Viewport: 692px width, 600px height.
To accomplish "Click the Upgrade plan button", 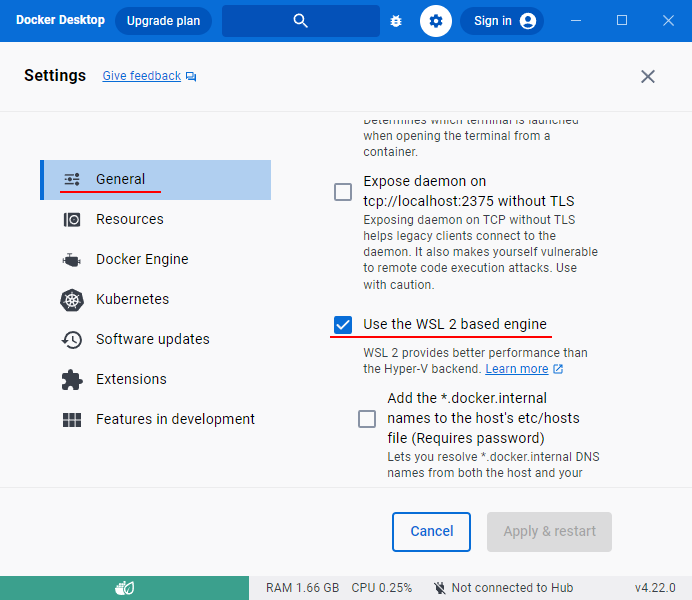I will (163, 21).
